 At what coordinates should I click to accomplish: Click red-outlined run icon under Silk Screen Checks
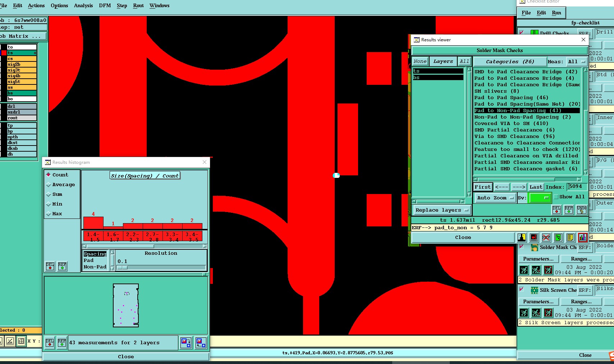point(548,313)
